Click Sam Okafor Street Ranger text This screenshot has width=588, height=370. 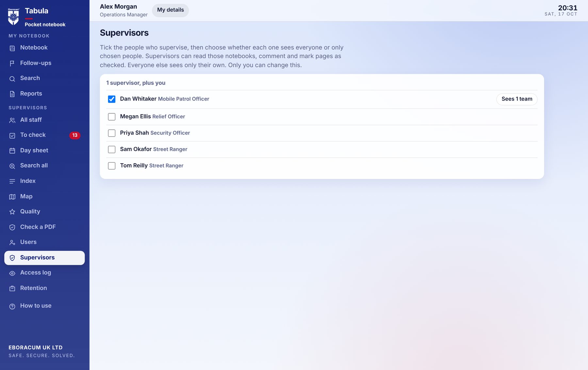pos(154,149)
